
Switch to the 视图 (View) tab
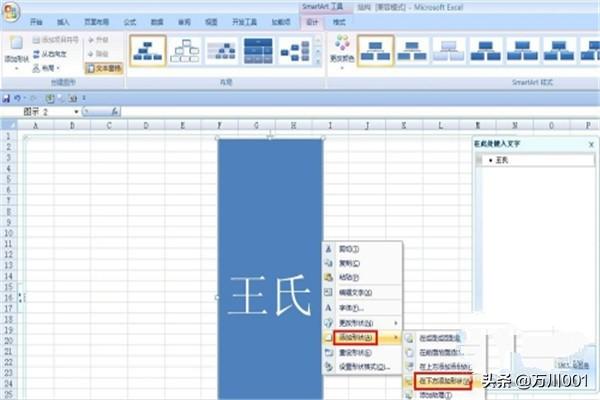point(211,22)
